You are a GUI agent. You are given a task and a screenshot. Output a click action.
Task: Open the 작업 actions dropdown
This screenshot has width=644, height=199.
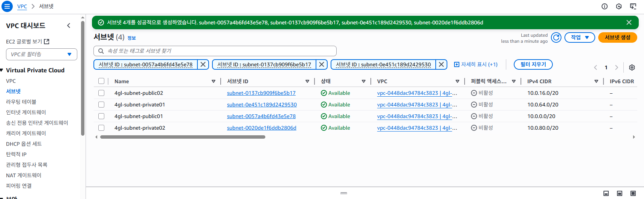[579, 37]
